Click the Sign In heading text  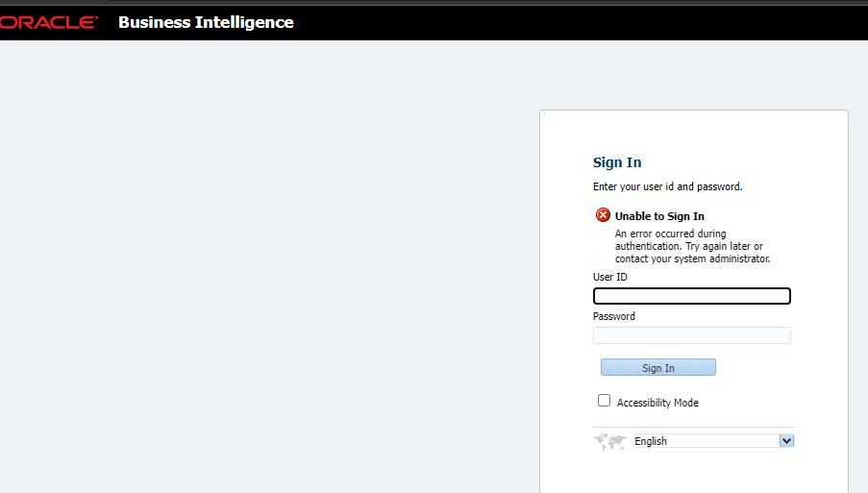coord(617,162)
